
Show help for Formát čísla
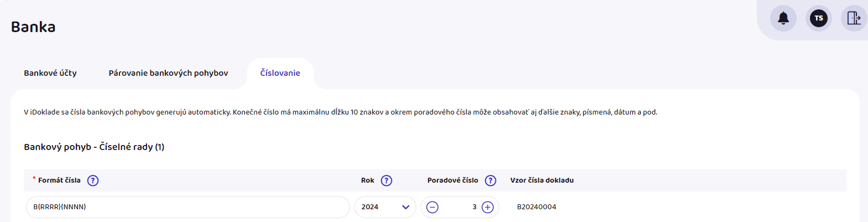click(93, 180)
